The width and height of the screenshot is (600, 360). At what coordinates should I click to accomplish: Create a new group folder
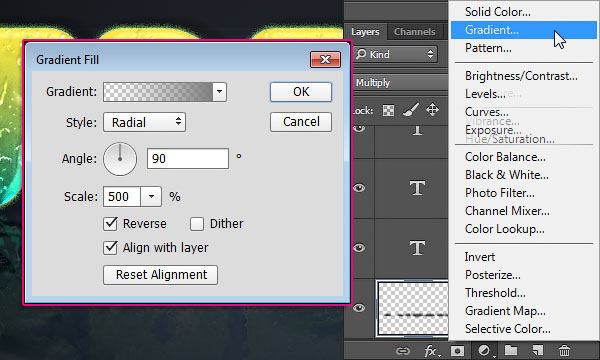(x=511, y=350)
